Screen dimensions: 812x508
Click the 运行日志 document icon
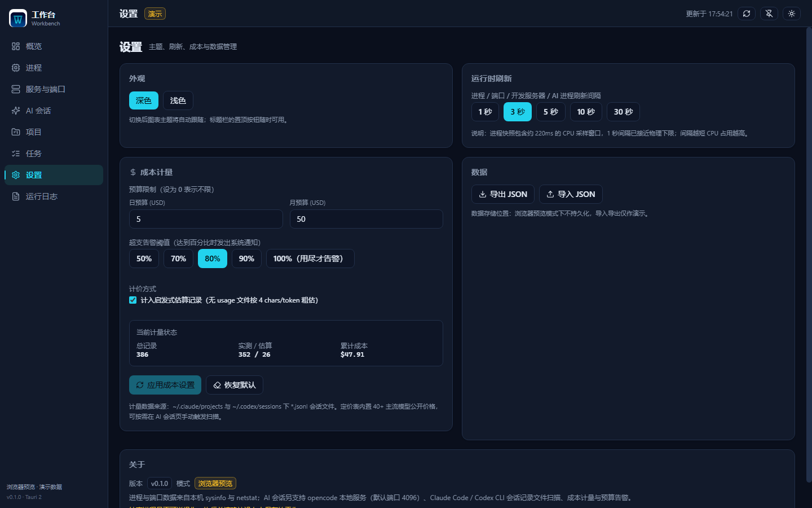(16, 196)
